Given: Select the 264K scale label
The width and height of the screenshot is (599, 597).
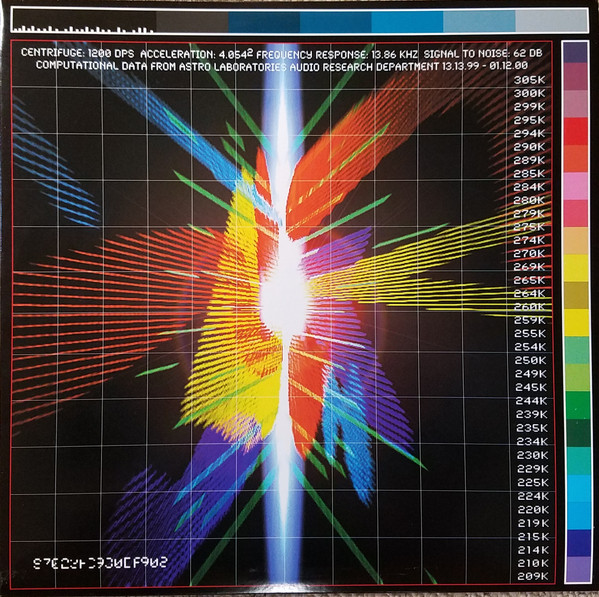Looking at the screenshot, I should (x=529, y=294).
